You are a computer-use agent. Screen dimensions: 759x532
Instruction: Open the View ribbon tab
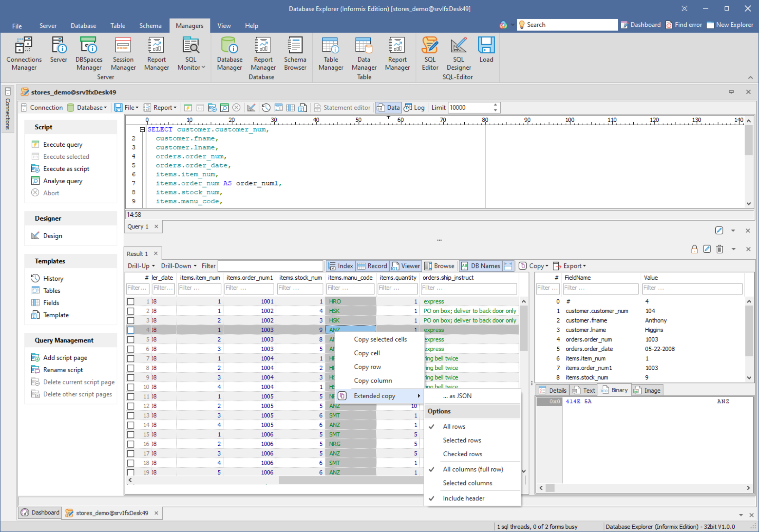pyautogui.click(x=224, y=26)
